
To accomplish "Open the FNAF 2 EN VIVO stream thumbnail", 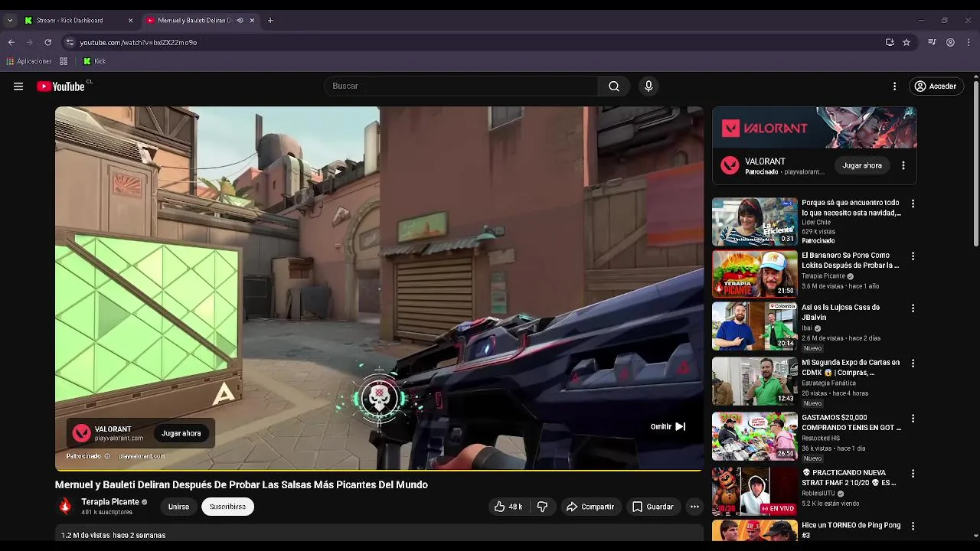I will (x=755, y=491).
